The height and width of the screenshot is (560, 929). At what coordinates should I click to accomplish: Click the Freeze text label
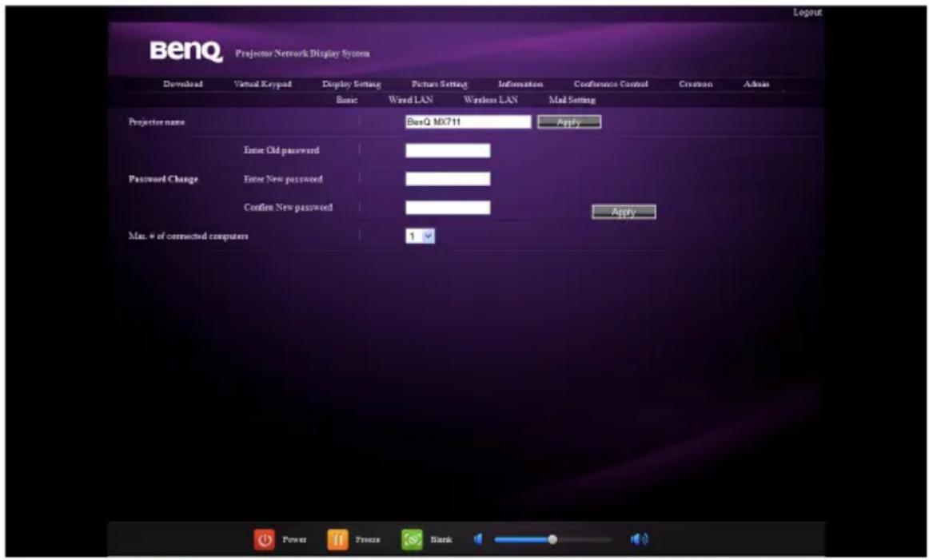coord(368,540)
